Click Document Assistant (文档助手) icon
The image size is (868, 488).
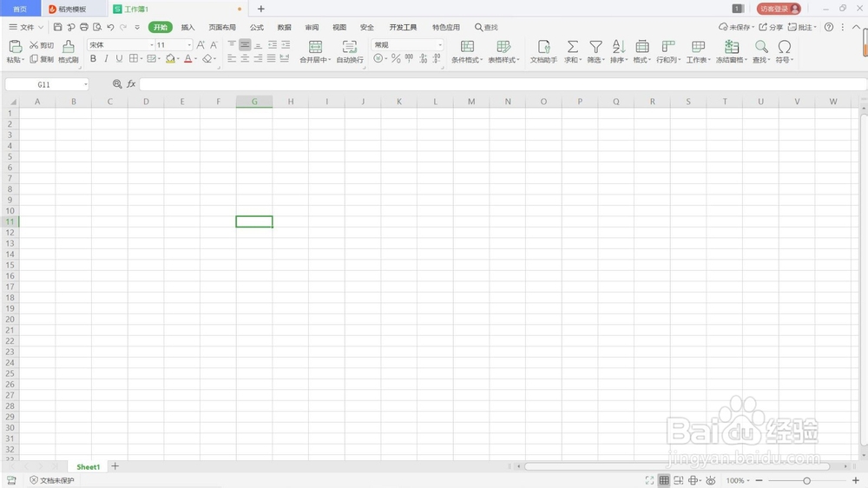[x=543, y=47]
